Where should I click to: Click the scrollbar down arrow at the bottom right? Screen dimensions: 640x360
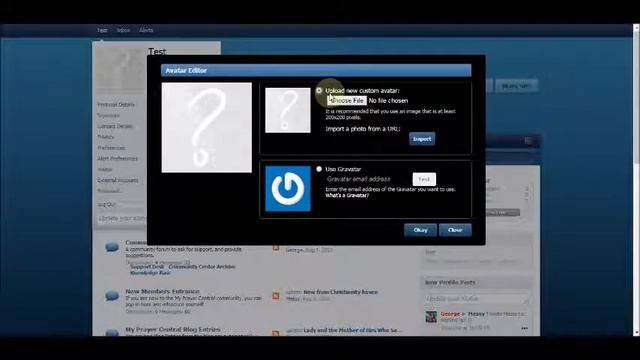pyautogui.click(x=636, y=333)
